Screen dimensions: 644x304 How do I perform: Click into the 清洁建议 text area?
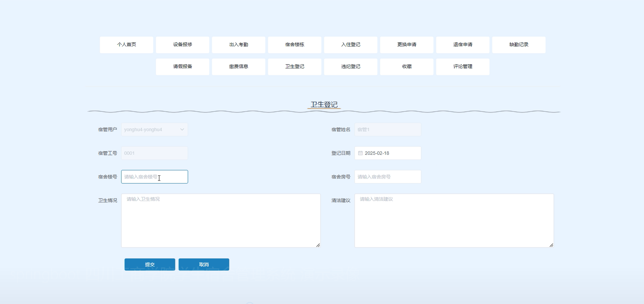click(454, 221)
